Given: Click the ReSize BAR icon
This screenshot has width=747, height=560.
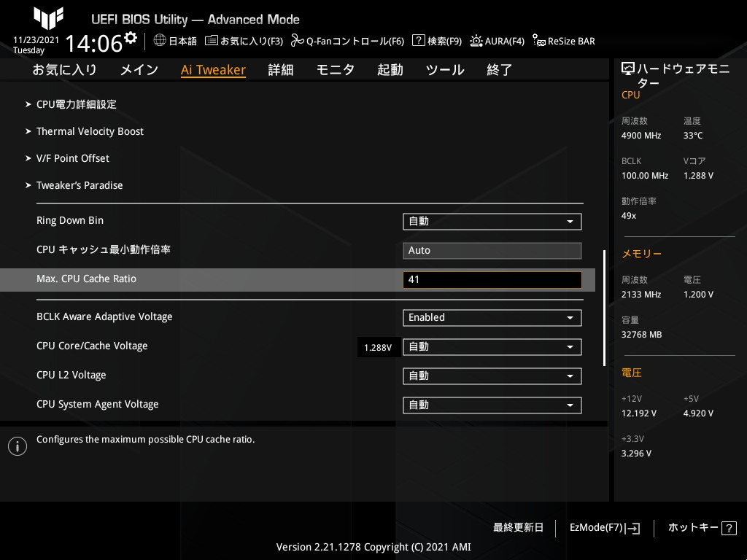Looking at the screenshot, I should 539,41.
